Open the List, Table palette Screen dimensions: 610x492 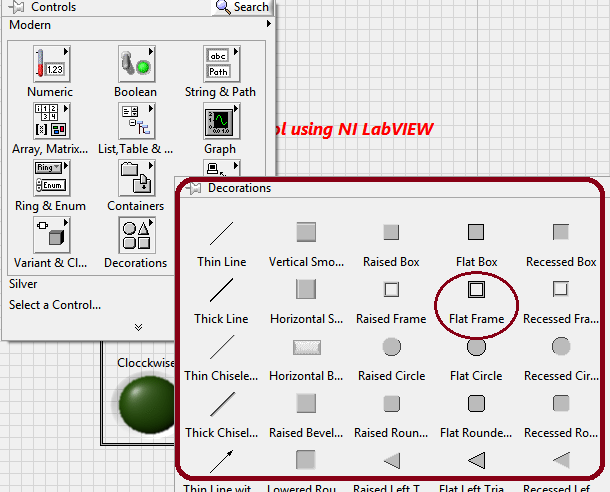[x=137, y=121]
